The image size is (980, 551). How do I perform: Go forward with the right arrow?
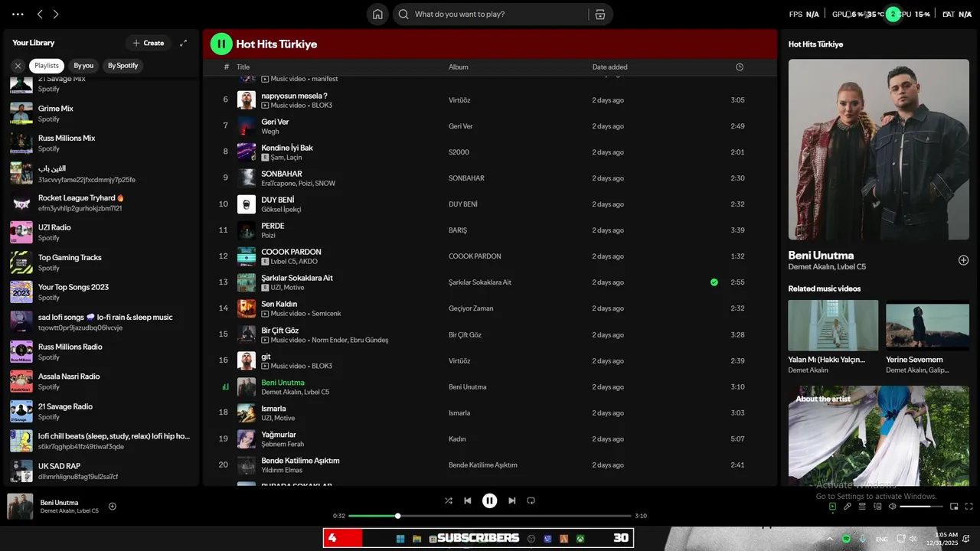pos(56,15)
